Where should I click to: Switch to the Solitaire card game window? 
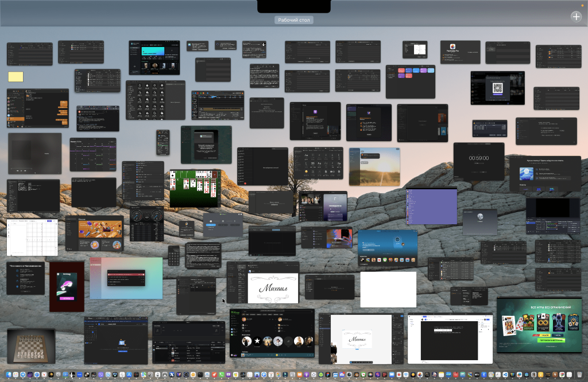[195, 188]
